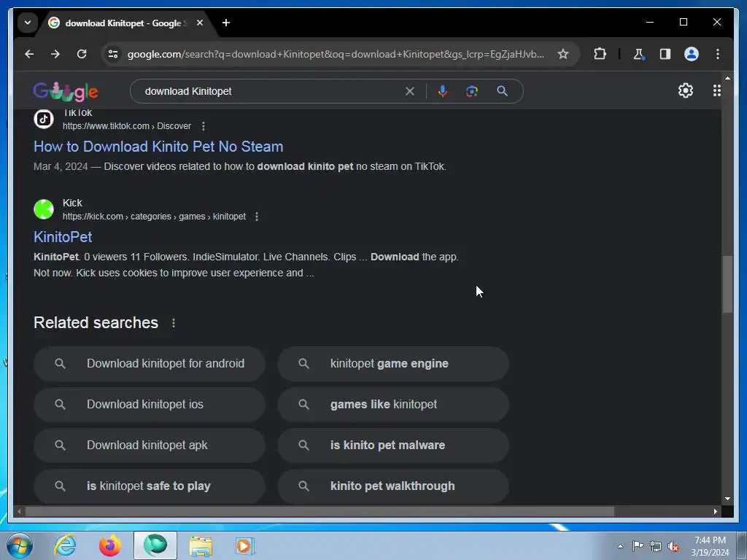This screenshot has height=560, width=747.
Task: Toggle the browser side panel
Action: pyautogui.click(x=665, y=54)
